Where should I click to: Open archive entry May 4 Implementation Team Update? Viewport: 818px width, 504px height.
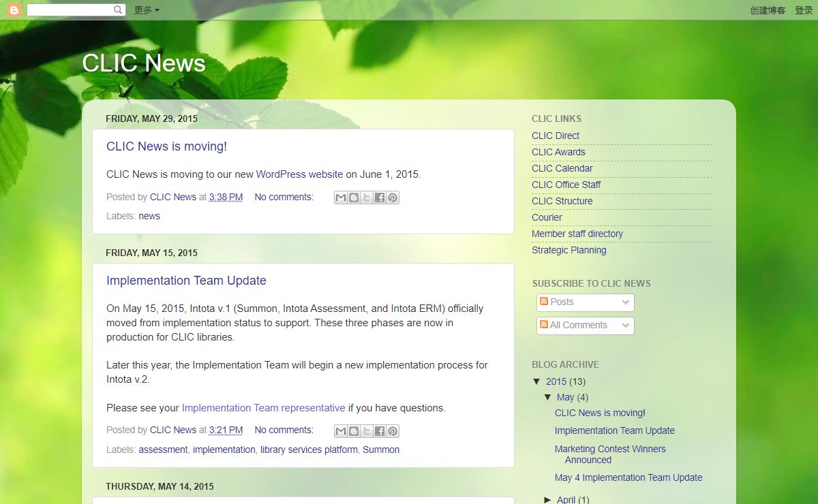[x=628, y=477]
